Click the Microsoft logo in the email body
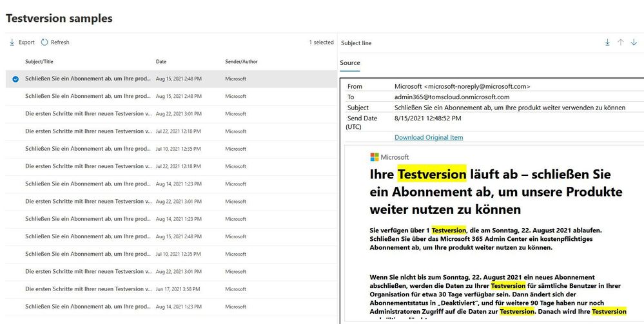Viewport: 644px width, 324px height. 389,157
